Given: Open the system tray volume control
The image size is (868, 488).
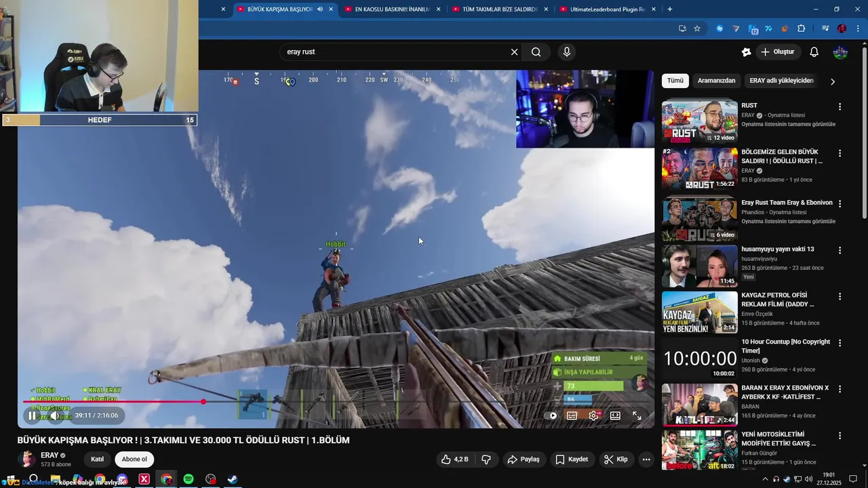Looking at the screenshot, I should (x=809, y=479).
